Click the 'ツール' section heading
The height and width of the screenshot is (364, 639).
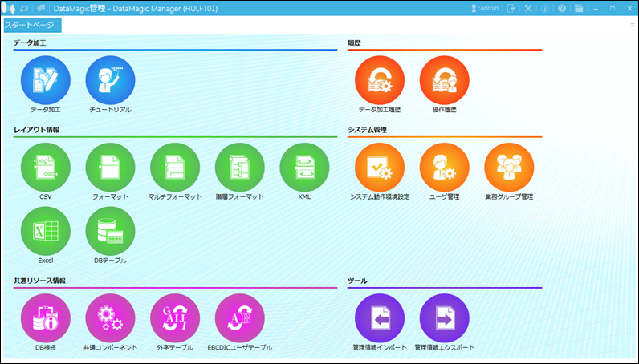(357, 281)
